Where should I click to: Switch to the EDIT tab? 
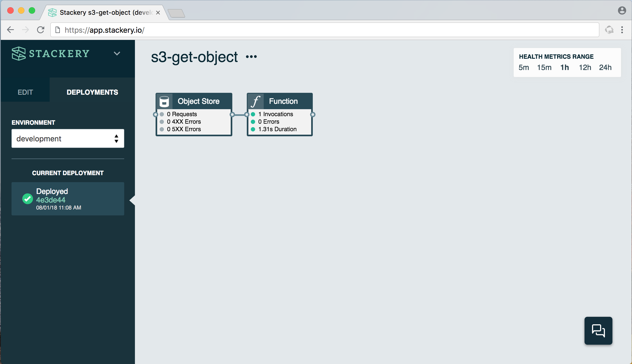click(25, 91)
